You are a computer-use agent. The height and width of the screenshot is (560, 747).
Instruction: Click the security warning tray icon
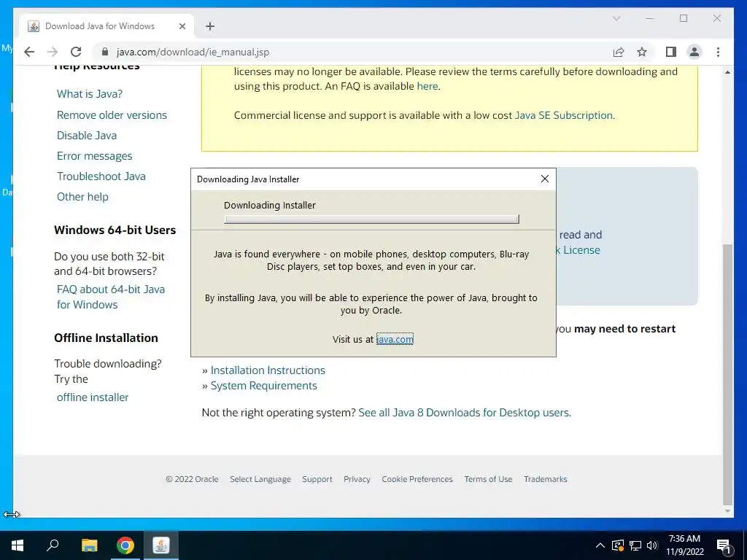618,545
